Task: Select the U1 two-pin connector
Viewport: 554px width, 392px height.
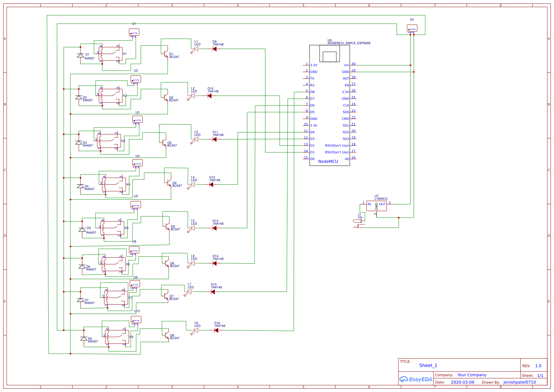Action: [x=134, y=32]
